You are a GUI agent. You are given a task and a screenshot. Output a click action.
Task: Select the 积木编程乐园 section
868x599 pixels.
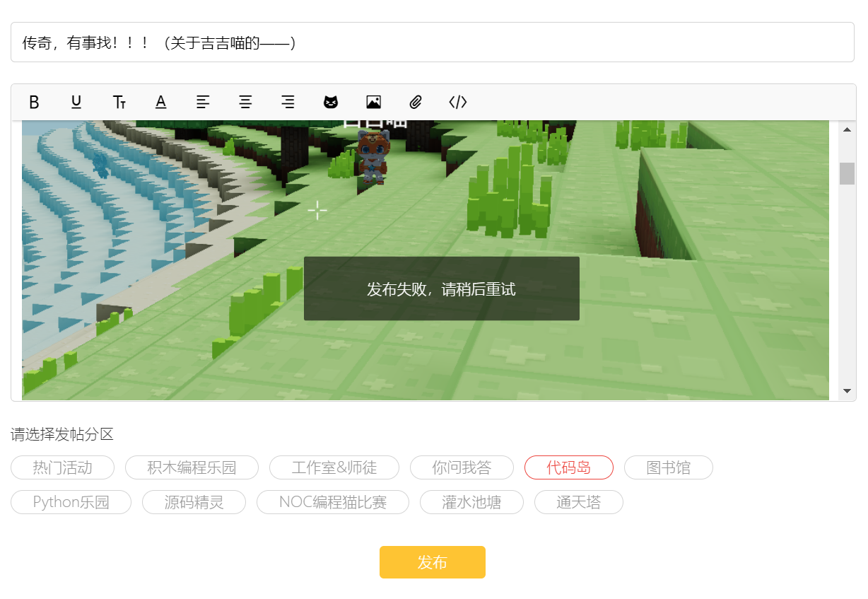(x=192, y=467)
